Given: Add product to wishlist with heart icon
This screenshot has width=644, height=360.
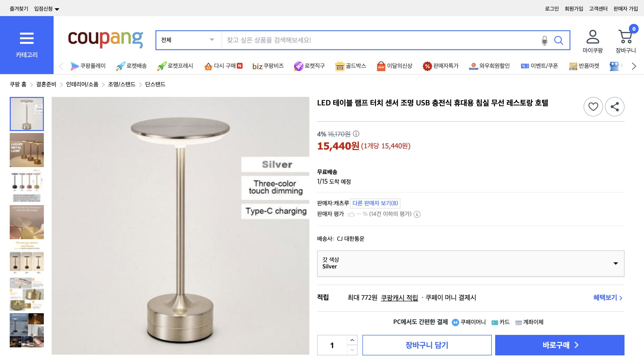Looking at the screenshot, I should coord(593,106).
